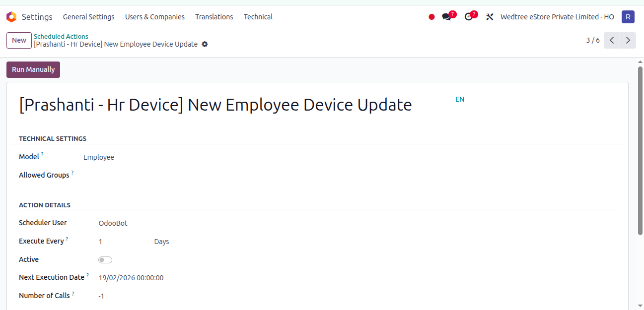Click the EN translation language button
Image resolution: width=644 pixels, height=310 pixels.
(x=460, y=99)
